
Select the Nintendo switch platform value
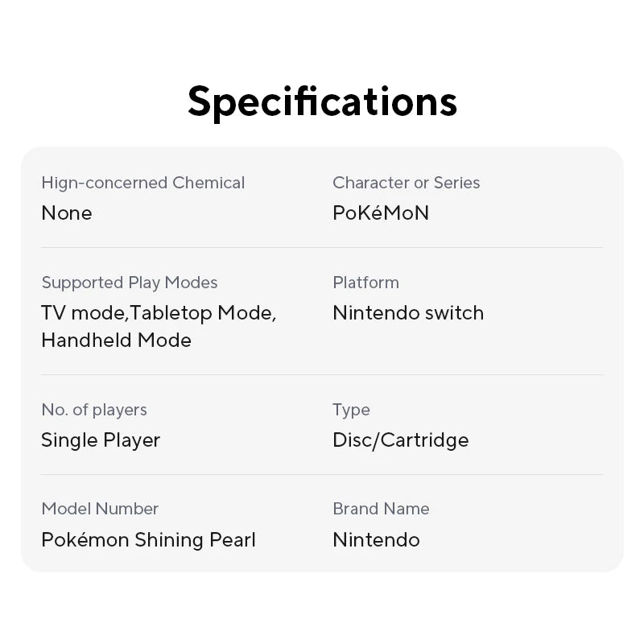pyautogui.click(x=408, y=312)
